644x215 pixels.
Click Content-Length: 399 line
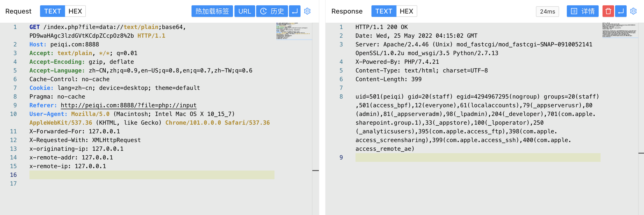point(388,79)
